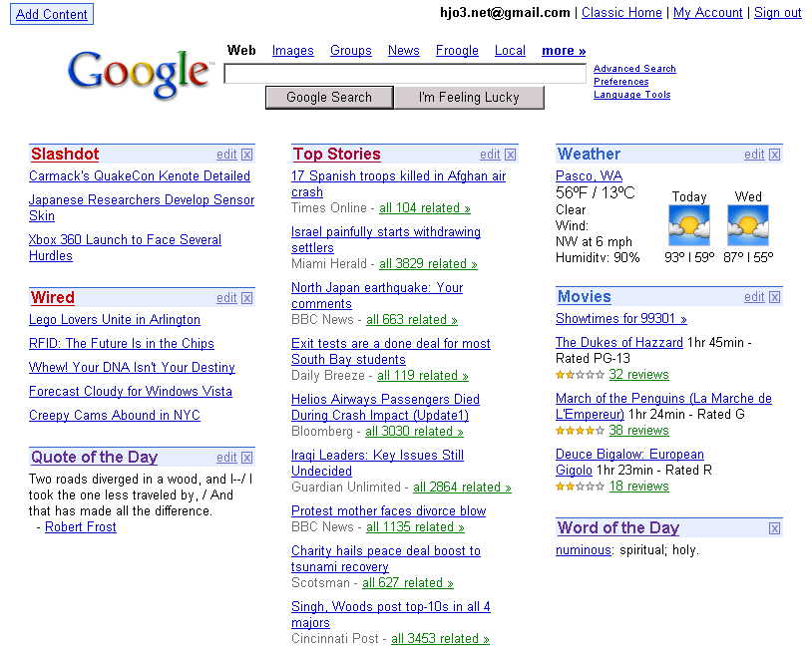Close the Quote of the Day module
The height and width of the screenshot is (654, 812).
pos(247,458)
